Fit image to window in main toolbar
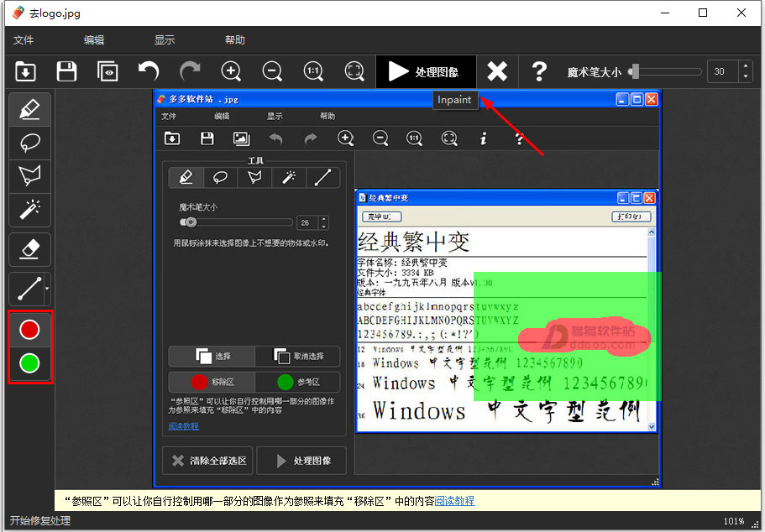765x532 pixels. [x=354, y=71]
